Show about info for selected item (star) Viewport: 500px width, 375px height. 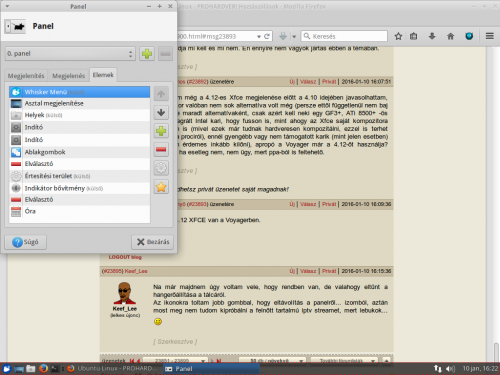[x=161, y=187]
